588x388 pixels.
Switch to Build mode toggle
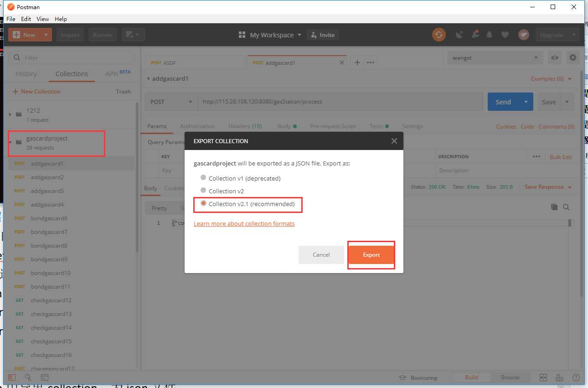471,378
